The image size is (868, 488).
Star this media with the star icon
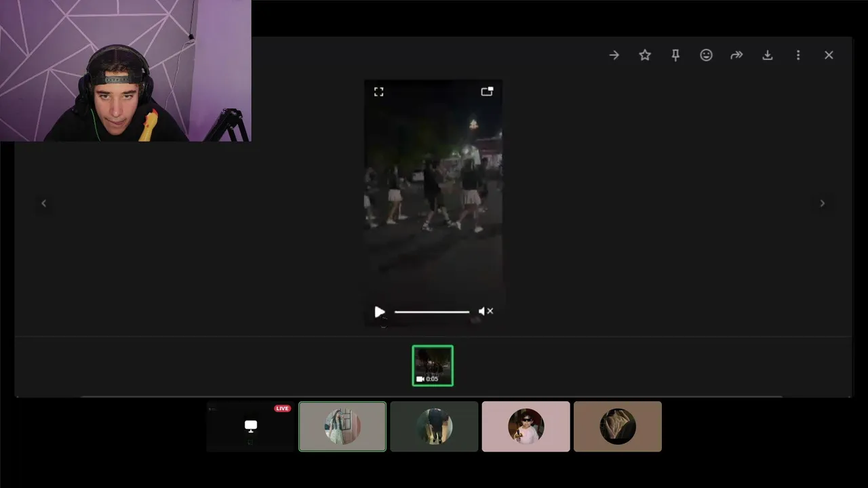click(x=645, y=55)
